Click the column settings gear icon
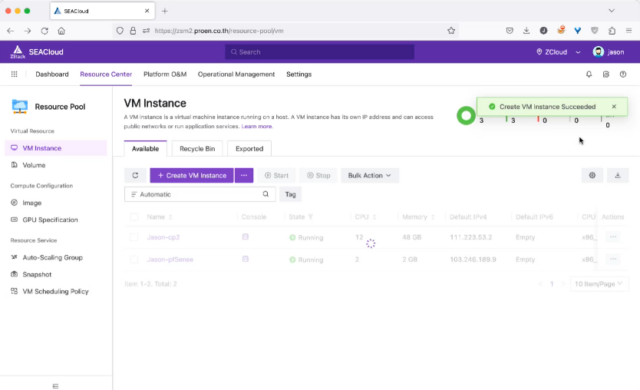Viewport: 640px width, 390px height. pos(592,175)
